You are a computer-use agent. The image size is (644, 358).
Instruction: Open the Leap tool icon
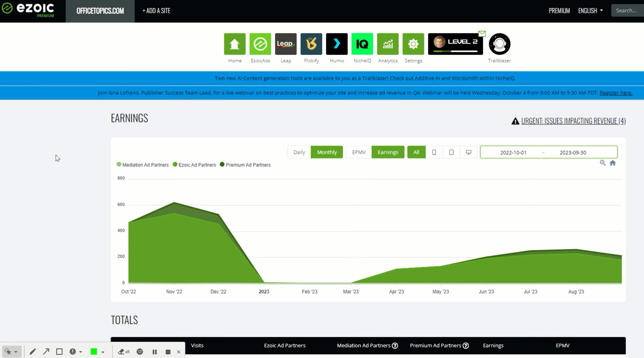pos(286,44)
